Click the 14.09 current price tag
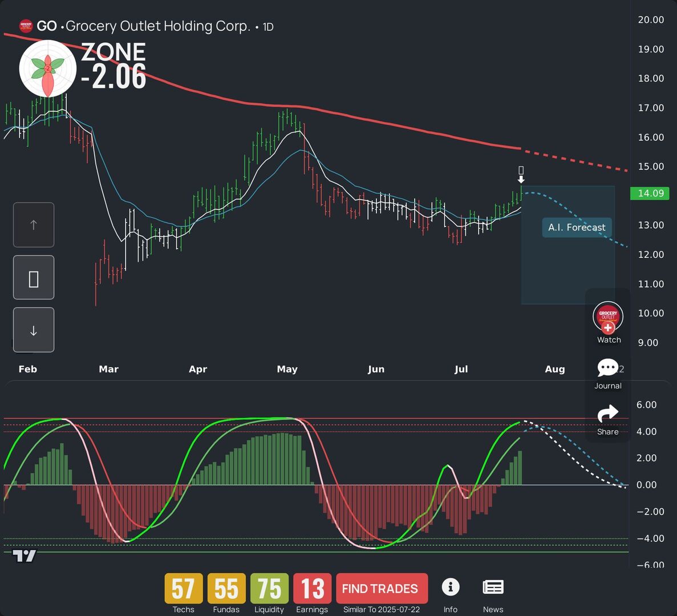The width and height of the screenshot is (677, 616). click(x=650, y=193)
